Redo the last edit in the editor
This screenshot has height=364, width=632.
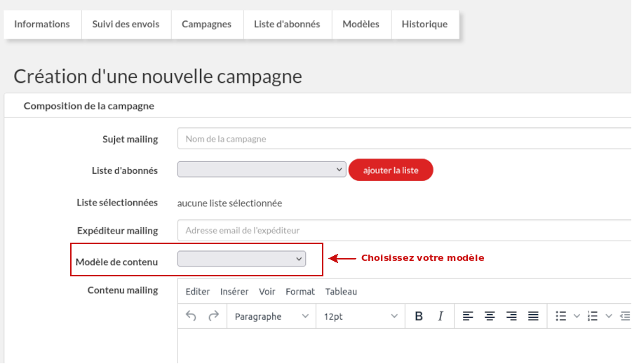click(214, 316)
